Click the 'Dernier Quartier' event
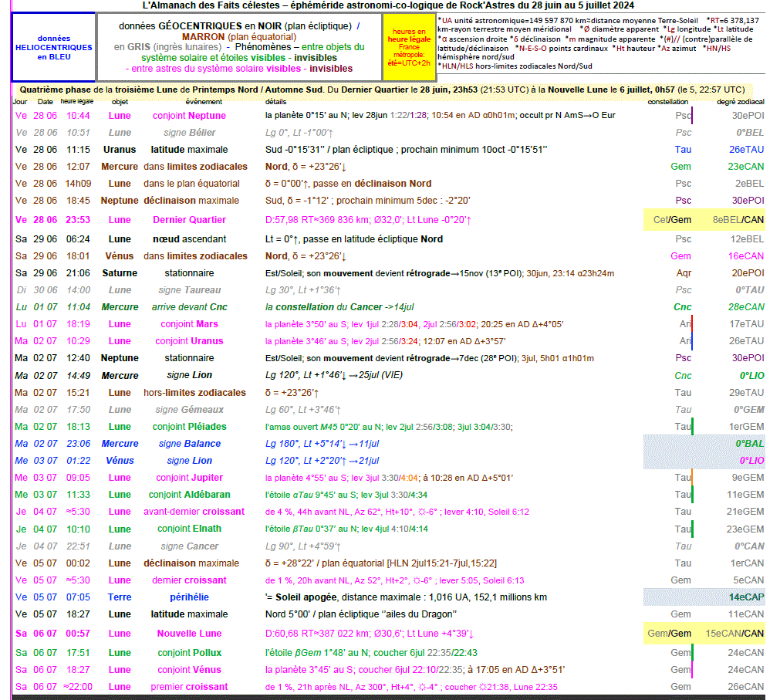Viewport: 780px width, 700px height. coord(189,220)
